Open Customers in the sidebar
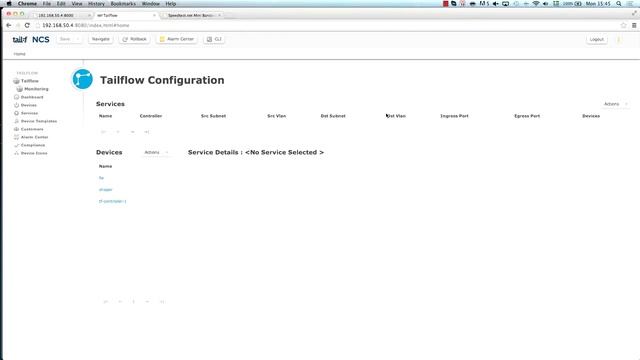The height and width of the screenshot is (360, 640). (32, 129)
